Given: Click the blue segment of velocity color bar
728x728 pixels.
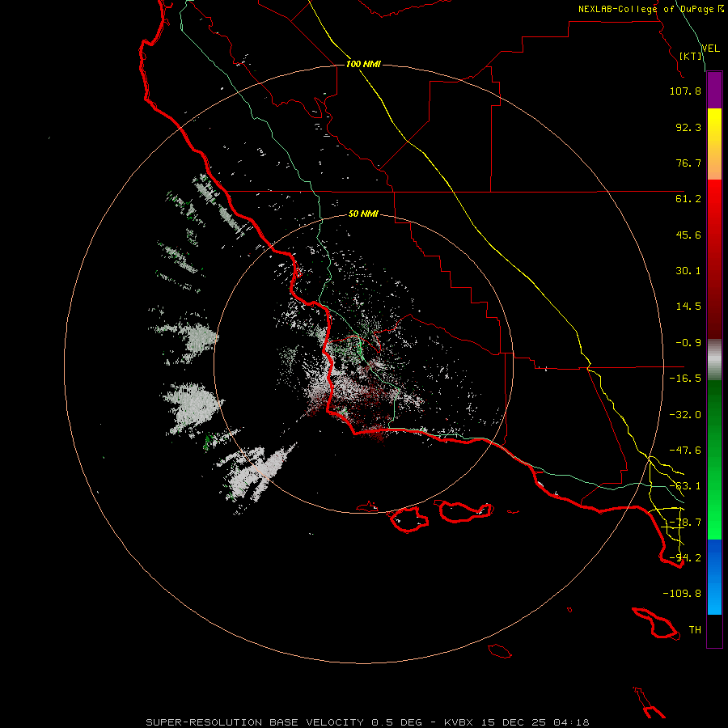Looking at the screenshot, I should click(x=714, y=577).
